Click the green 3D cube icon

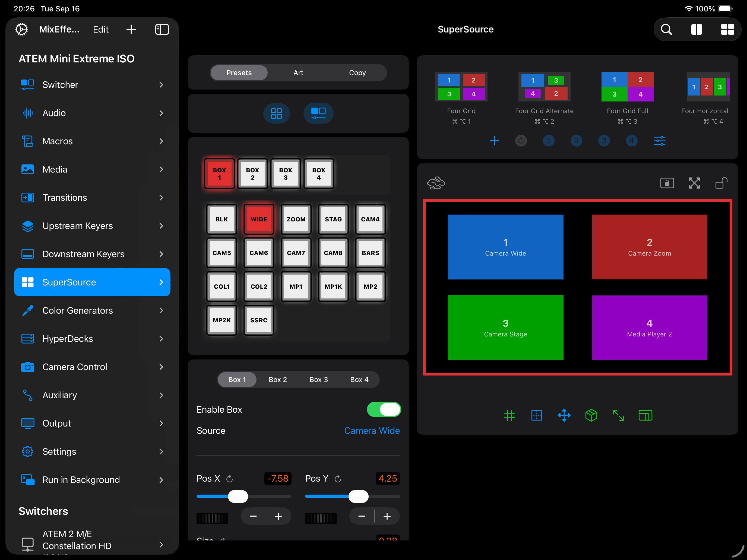click(x=591, y=415)
